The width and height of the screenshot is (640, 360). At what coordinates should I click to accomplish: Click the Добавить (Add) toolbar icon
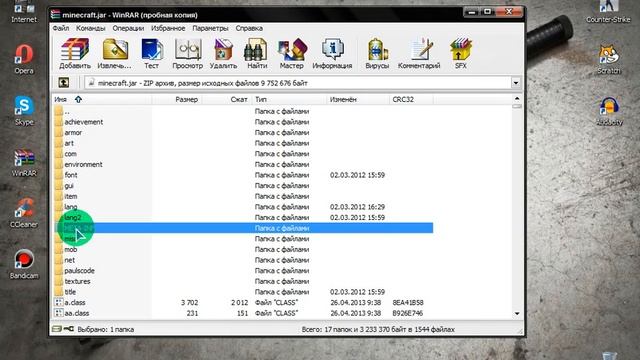click(75, 53)
